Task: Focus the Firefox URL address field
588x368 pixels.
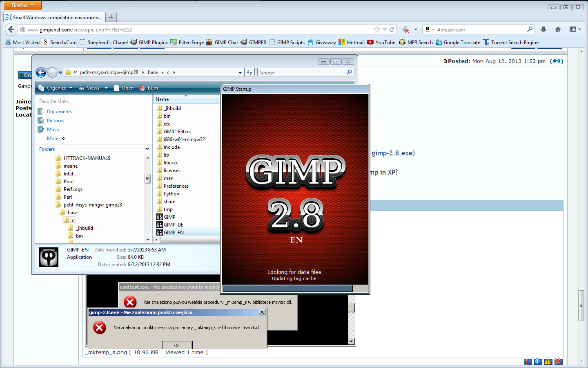Action: [x=199, y=29]
